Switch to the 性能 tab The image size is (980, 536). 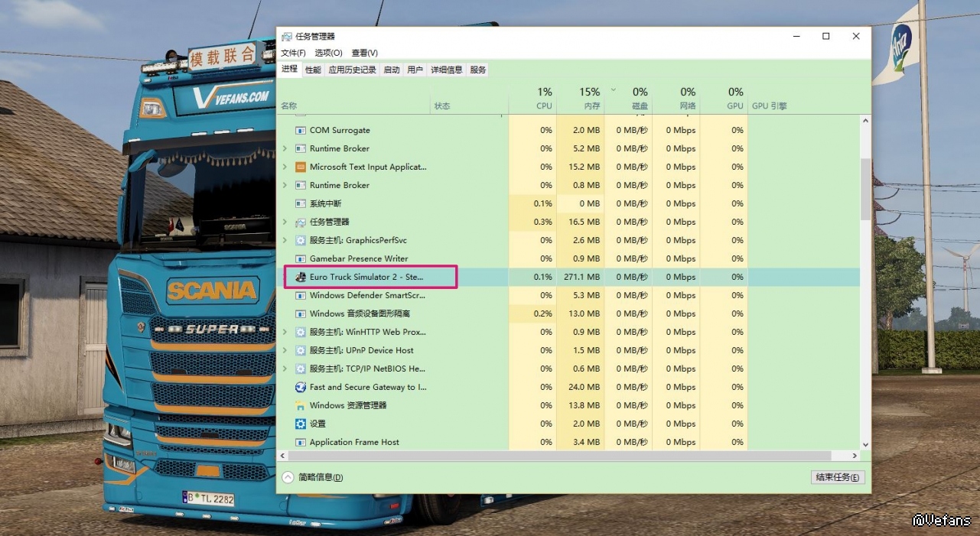[x=313, y=70]
